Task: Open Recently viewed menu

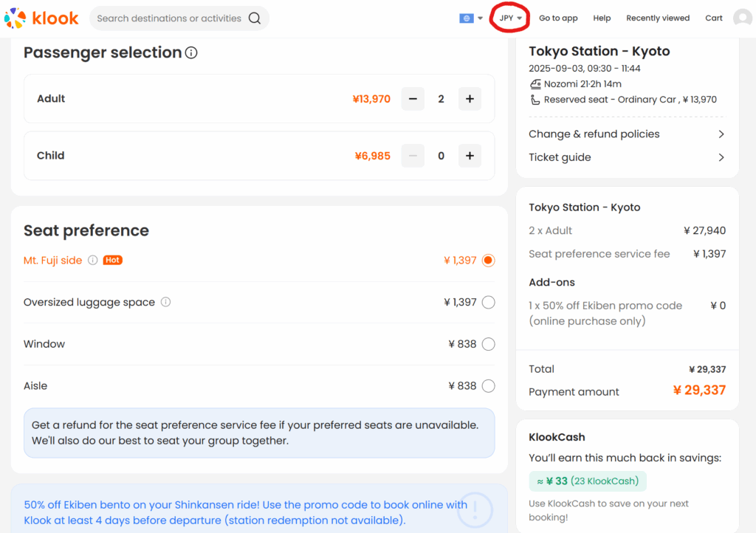Action: click(658, 18)
